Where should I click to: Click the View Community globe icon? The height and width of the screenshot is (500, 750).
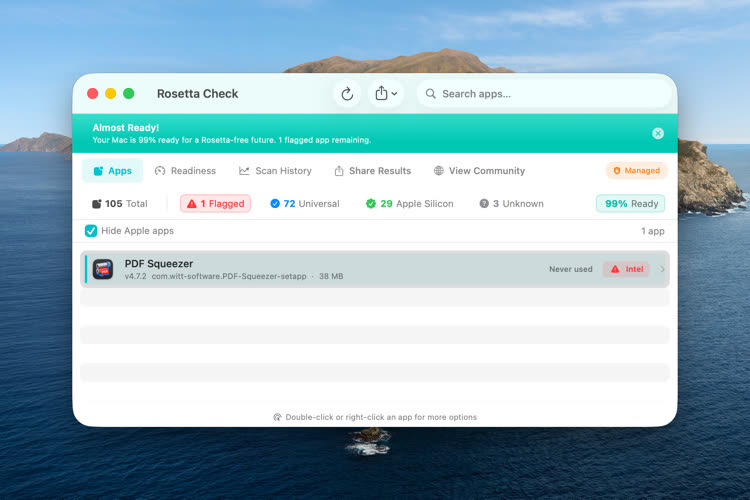[x=439, y=171]
